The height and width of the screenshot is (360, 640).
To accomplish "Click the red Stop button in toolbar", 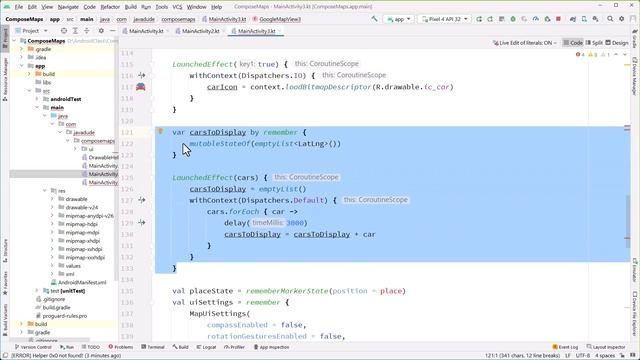I will (x=558, y=19).
